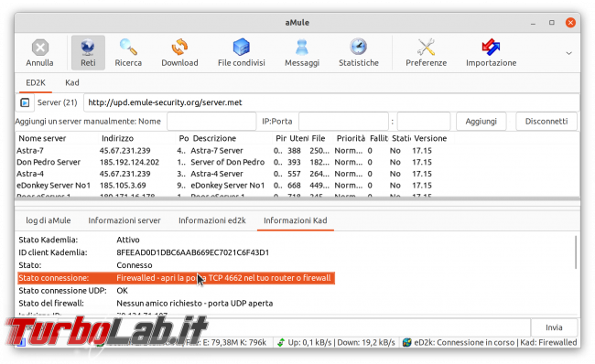The width and height of the screenshot is (595, 364).
Task: Open the Messaggi view
Action: (302, 53)
